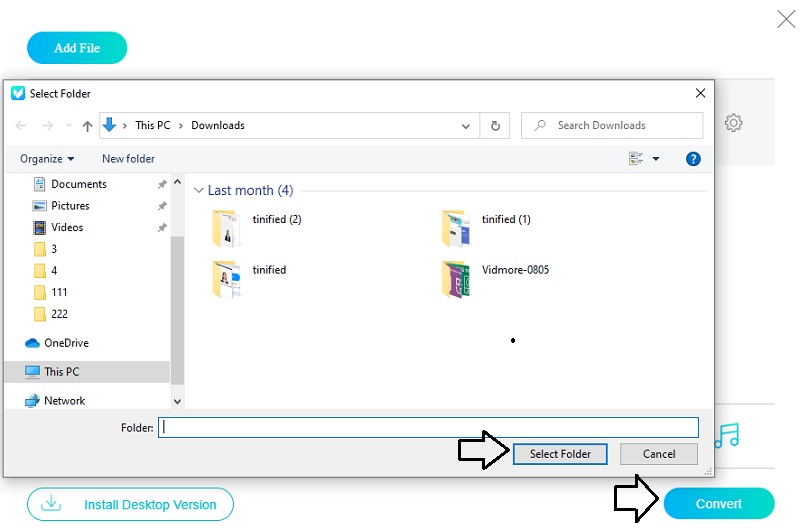Click the Search Downloads box
Screen dimensions: 800x530
click(613, 126)
